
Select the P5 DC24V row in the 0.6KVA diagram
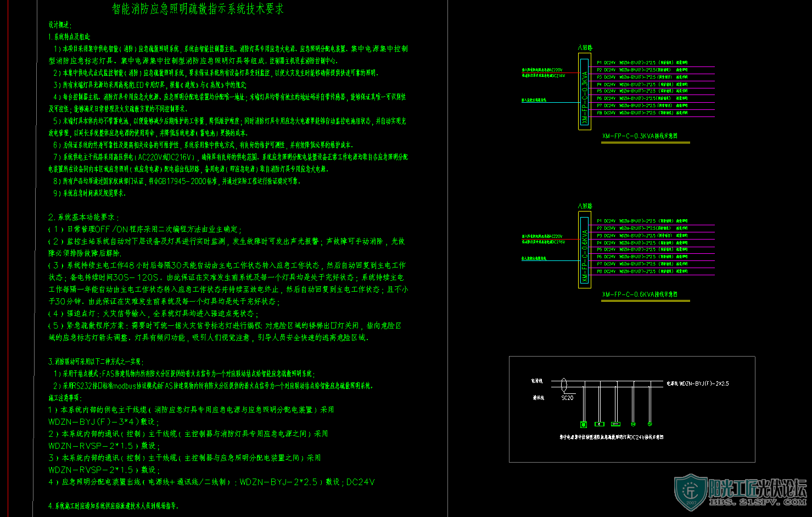(642, 249)
